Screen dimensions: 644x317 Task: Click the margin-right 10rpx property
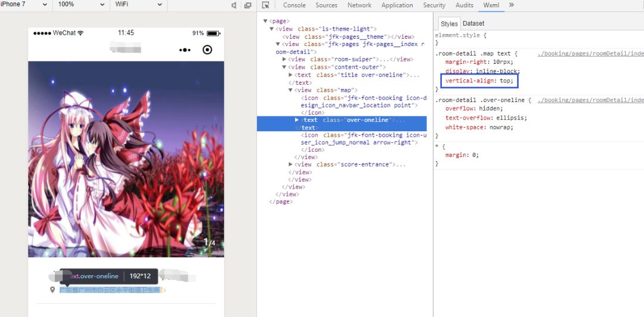[479, 62]
